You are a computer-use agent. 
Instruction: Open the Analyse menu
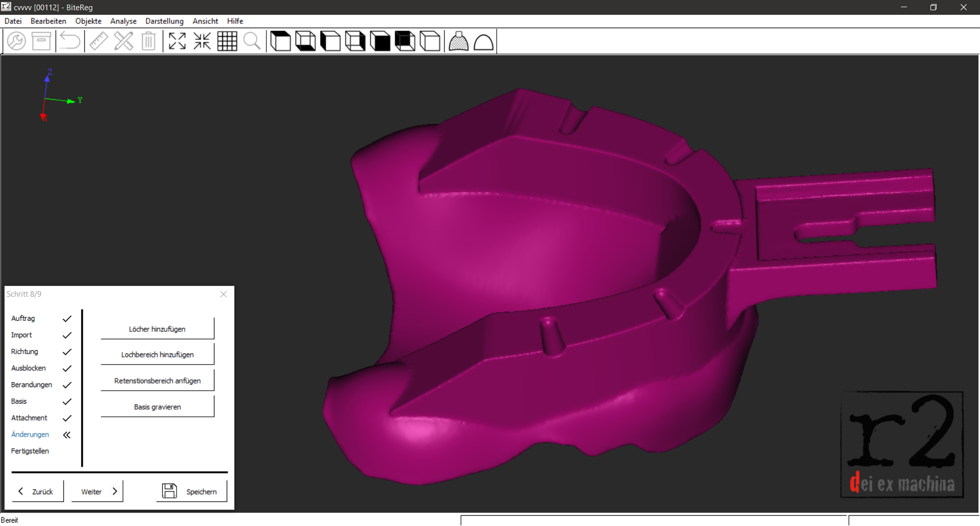[124, 21]
